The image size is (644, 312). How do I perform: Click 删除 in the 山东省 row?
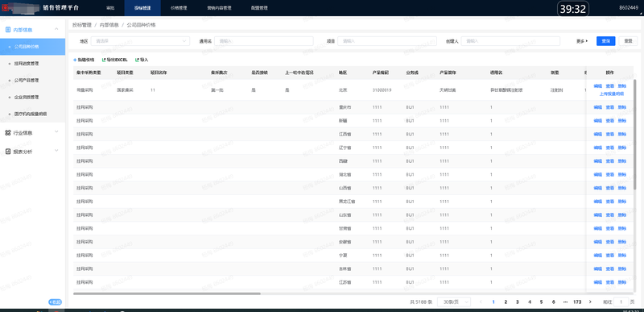(621, 215)
